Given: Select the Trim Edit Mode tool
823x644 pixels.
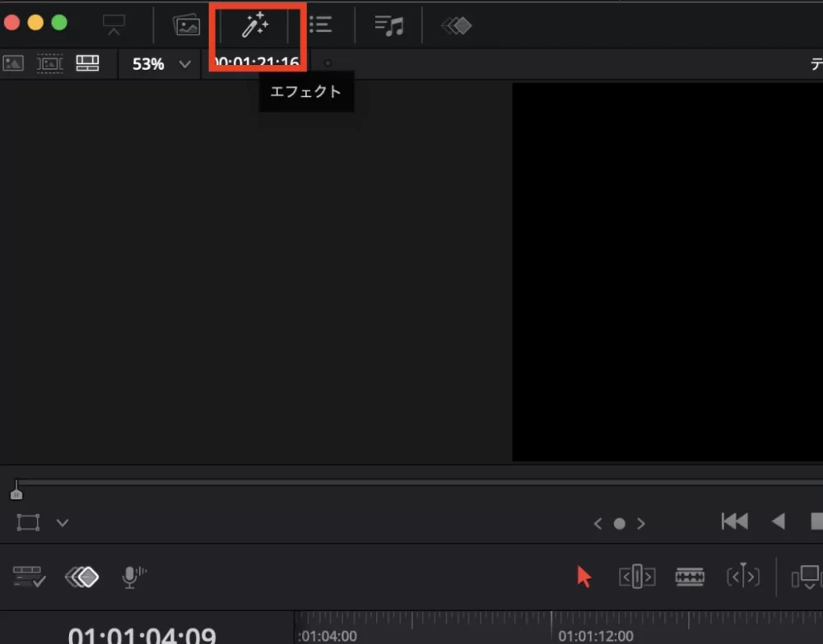Looking at the screenshot, I should [x=636, y=577].
